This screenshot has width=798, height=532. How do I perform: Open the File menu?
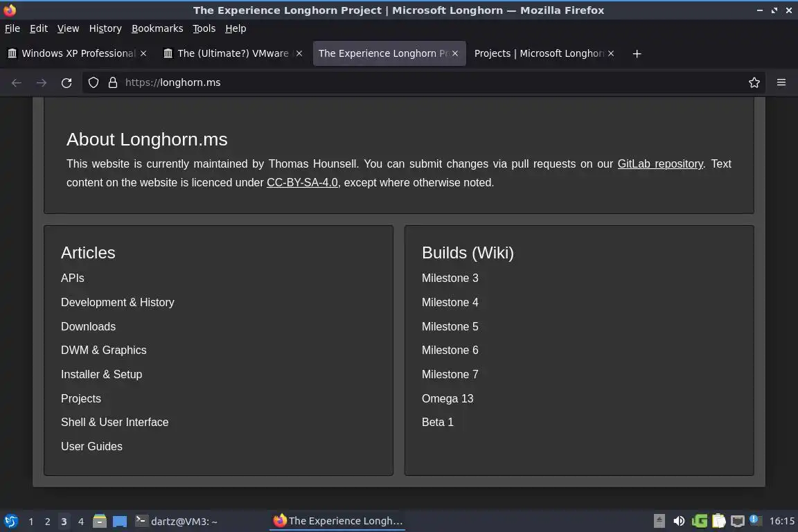coord(12,28)
